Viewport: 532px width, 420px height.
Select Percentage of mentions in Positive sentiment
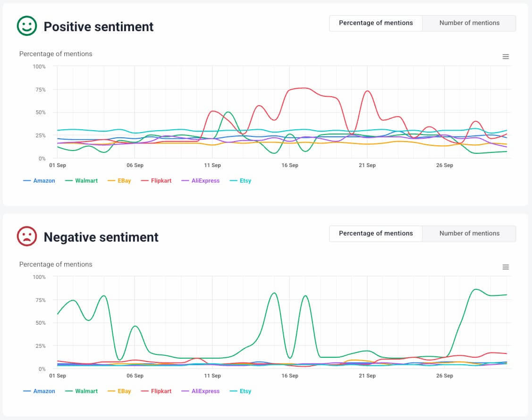376,23
